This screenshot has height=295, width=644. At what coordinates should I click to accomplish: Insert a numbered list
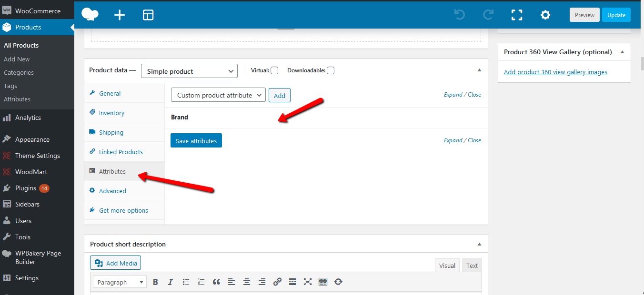tap(201, 282)
